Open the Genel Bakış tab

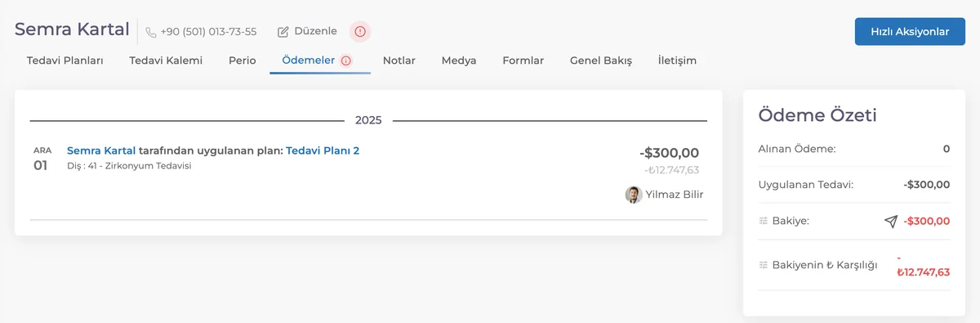tap(601, 61)
